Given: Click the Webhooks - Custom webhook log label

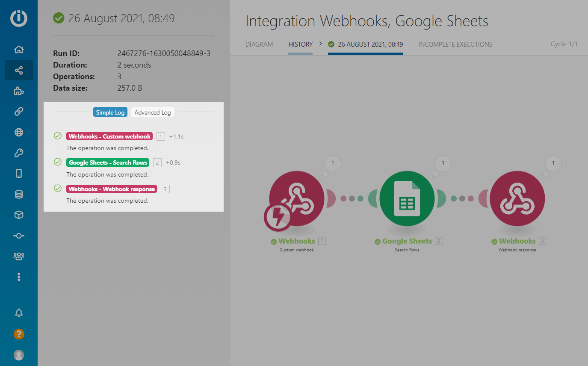Looking at the screenshot, I should (109, 136).
